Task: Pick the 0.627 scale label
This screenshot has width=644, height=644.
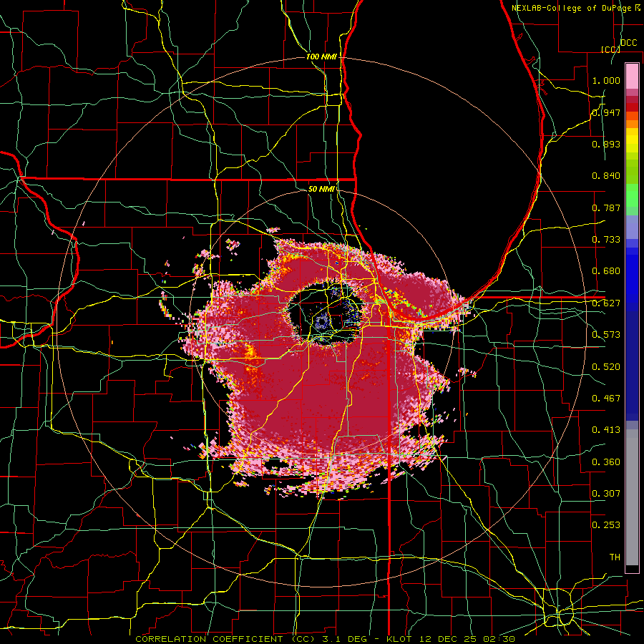Action: pos(606,303)
